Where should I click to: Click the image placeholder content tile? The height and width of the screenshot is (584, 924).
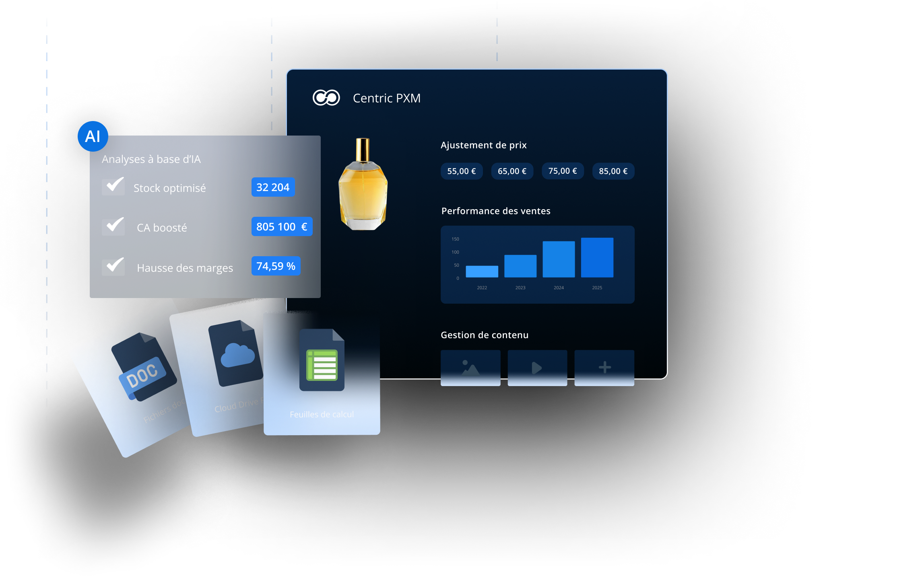tap(470, 368)
